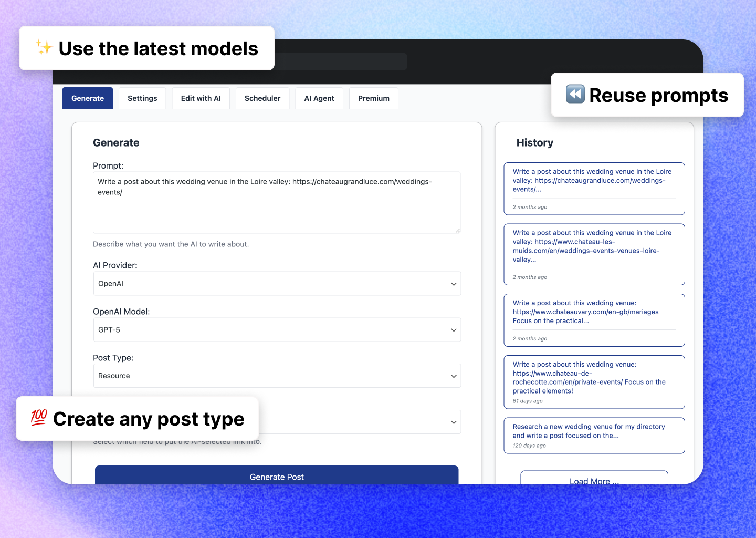Image resolution: width=756 pixels, height=538 pixels.
Task: Go to the Scheduler tab
Action: click(262, 98)
